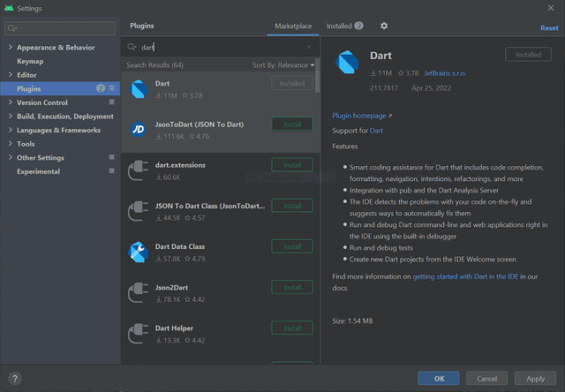
Task: Install the Json2Dart plugin
Action: pos(292,288)
